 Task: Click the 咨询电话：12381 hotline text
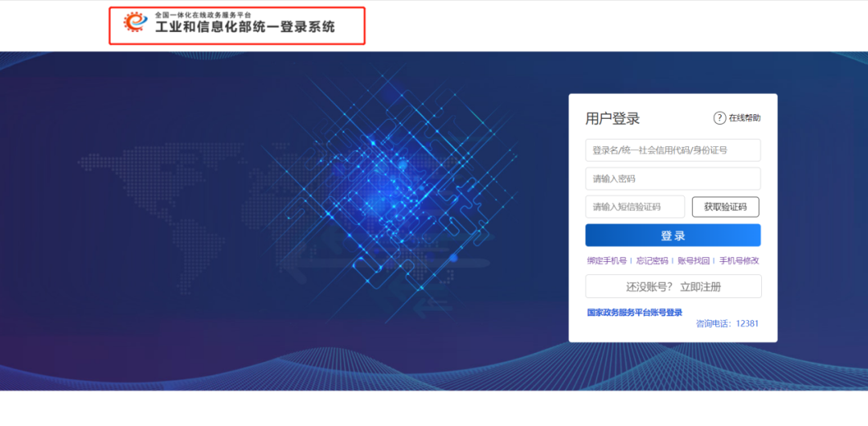point(727,324)
